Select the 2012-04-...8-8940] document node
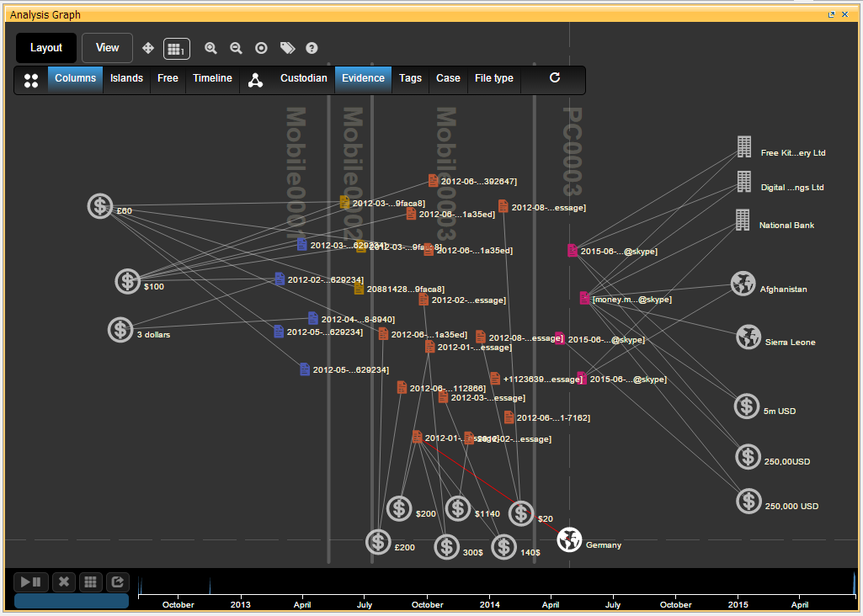 click(313, 318)
